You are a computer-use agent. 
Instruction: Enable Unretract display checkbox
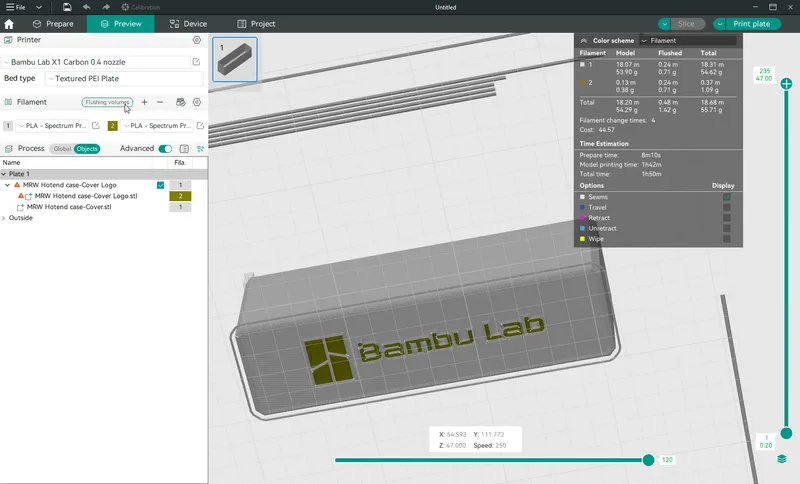click(727, 228)
